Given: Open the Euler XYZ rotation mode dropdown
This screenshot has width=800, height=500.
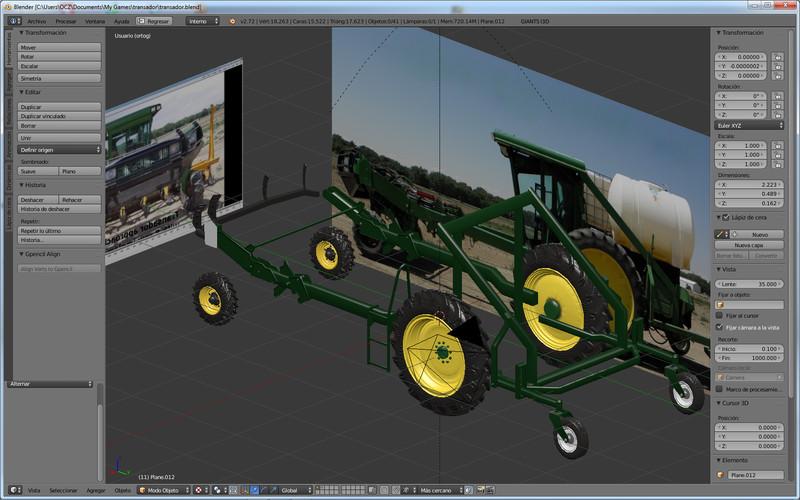Looking at the screenshot, I should [749, 126].
